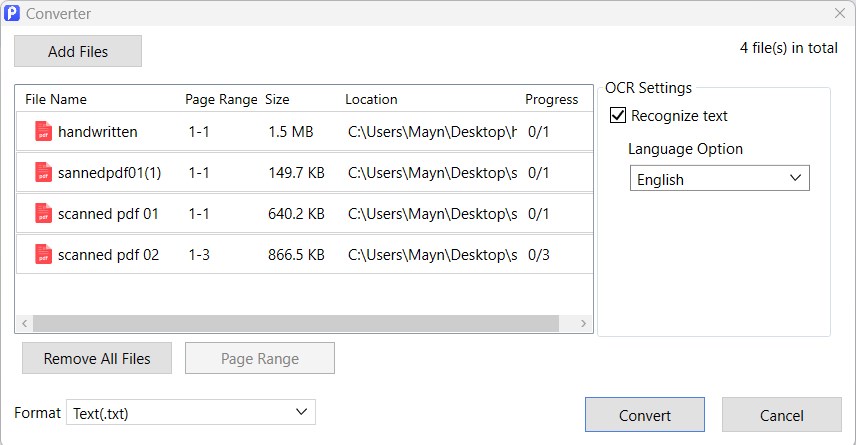Click the Converter app logo icon
Screen dimensions: 856x445
(12, 13)
